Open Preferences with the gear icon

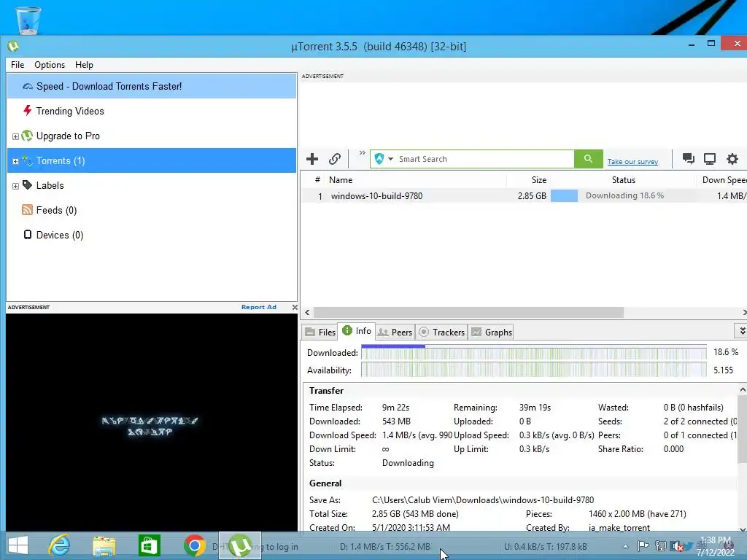pos(732,158)
